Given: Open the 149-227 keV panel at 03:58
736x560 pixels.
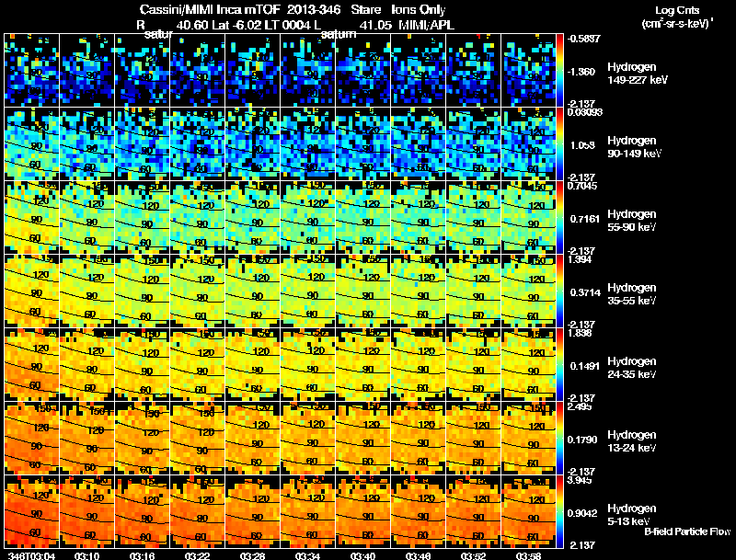Looking at the screenshot, I should coord(528,70).
